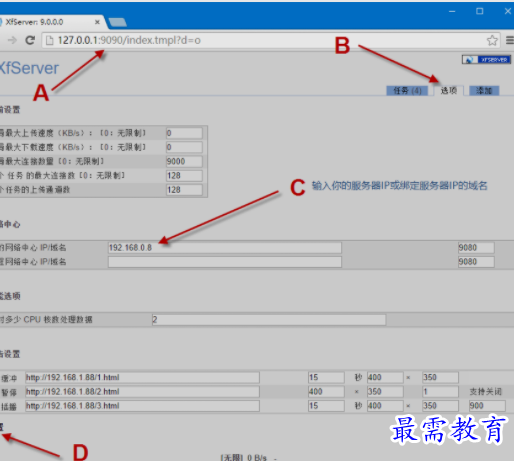Edit the 暂停 row 支持关闭 value field
The width and height of the screenshot is (514, 461).
click(x=440, y=392)
